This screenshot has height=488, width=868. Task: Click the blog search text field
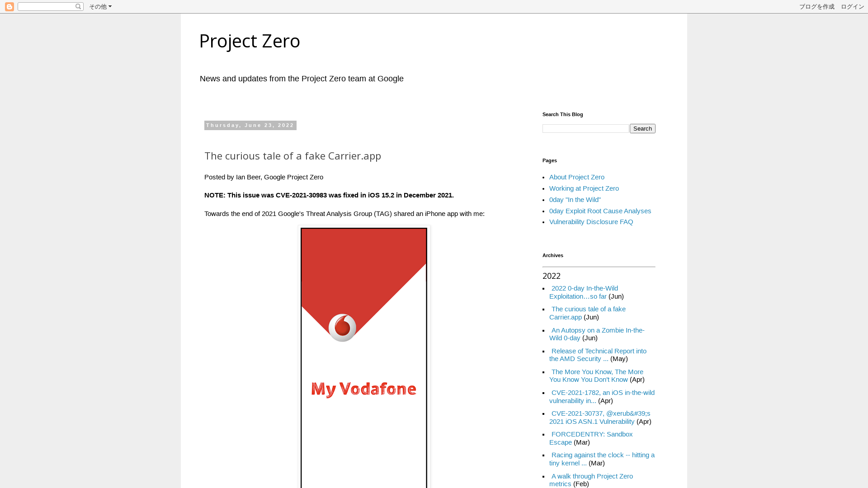click(x=585, y=128)
